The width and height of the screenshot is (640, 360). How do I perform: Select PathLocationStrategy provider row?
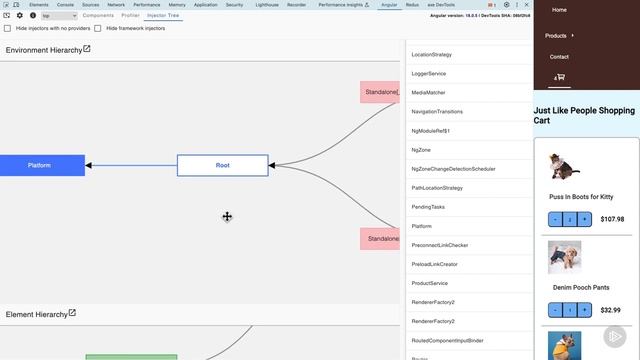point(469,188)
